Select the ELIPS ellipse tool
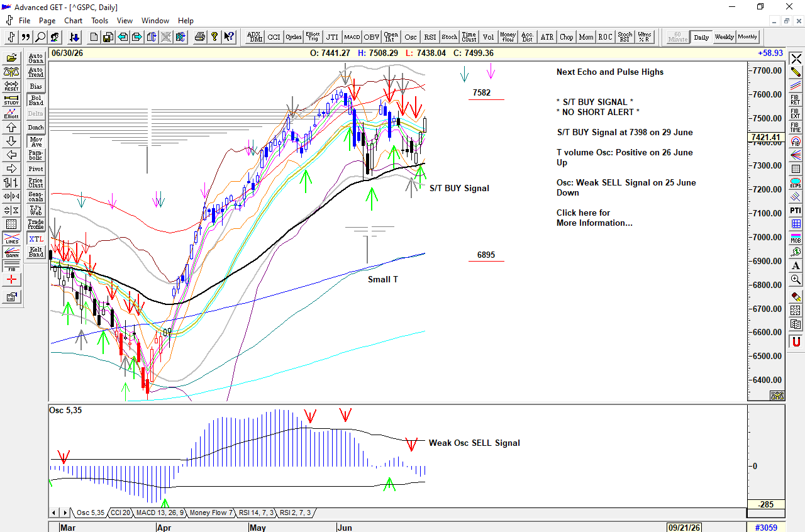Image resolution: width=805 pixels, height=532 pixels. point(796,183)
